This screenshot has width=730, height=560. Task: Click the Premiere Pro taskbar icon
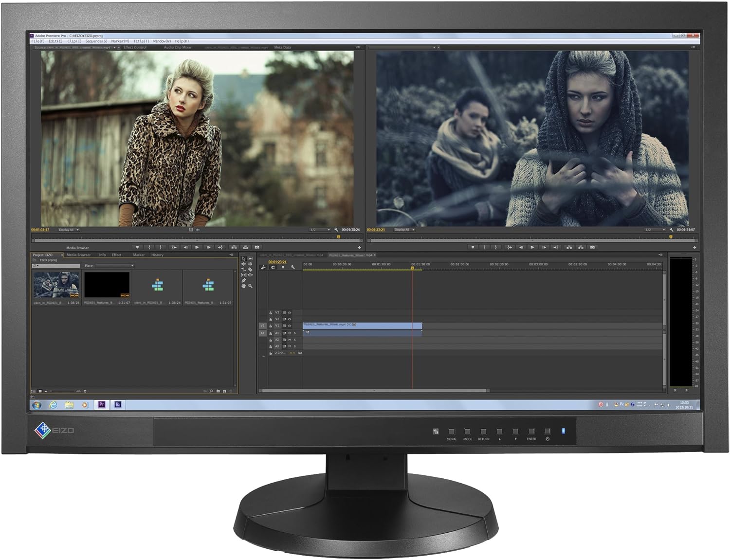tap(102, 405)
